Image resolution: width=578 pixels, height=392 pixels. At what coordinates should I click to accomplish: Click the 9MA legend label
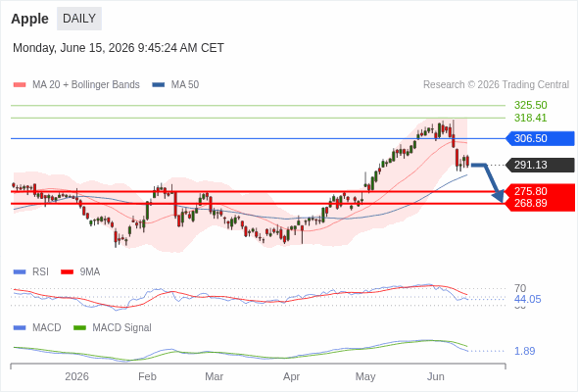[x=90, y=272]
